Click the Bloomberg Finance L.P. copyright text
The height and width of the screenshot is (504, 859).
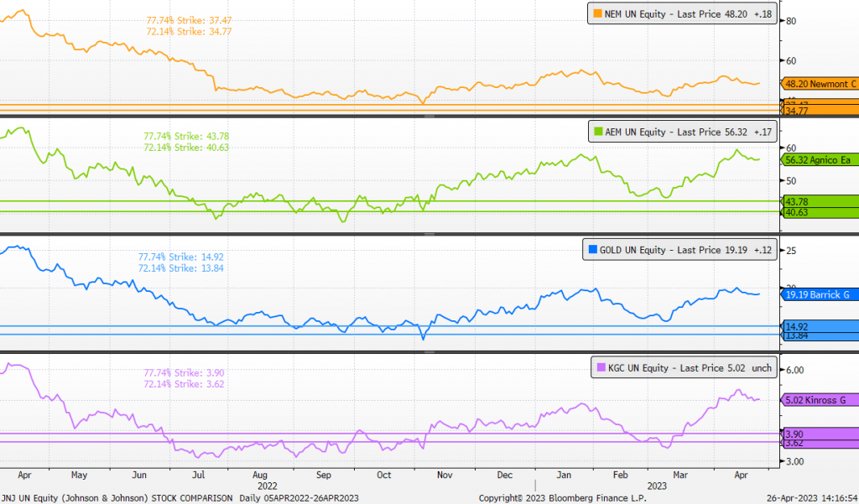[563, 498]
